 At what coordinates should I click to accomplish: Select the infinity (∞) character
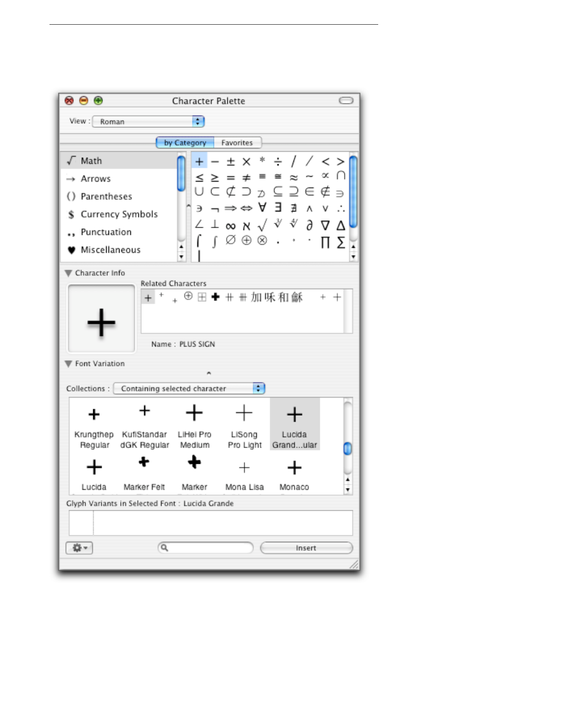coord(231,226)
